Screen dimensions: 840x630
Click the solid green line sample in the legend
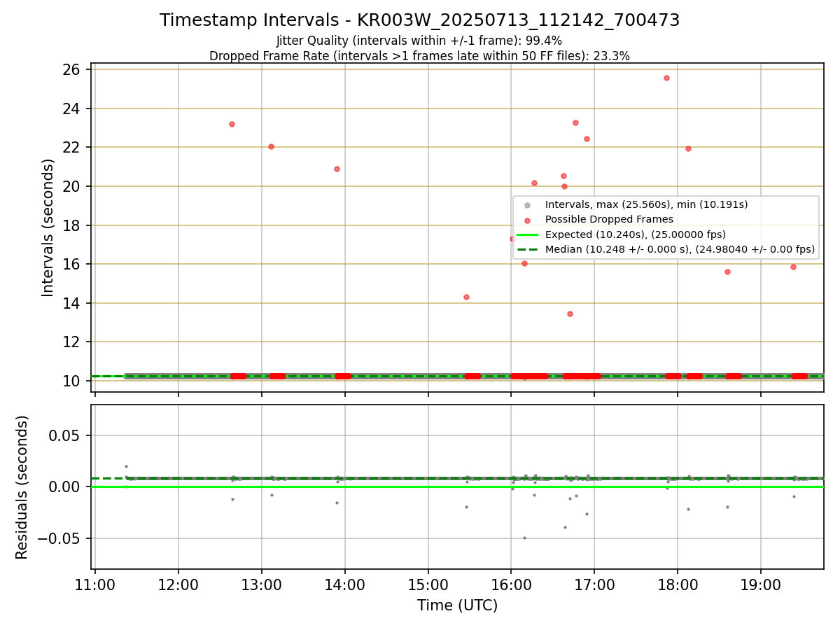(x=528, y=234)
